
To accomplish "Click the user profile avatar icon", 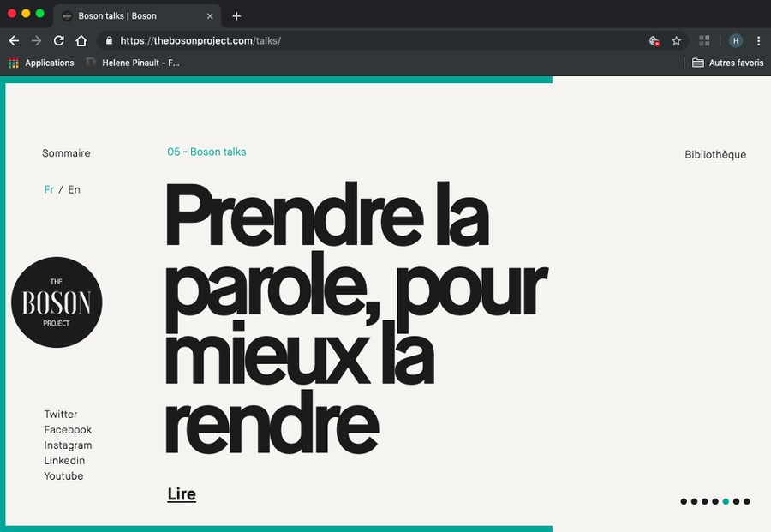I will pyautogui.click(x=736, y=40).
